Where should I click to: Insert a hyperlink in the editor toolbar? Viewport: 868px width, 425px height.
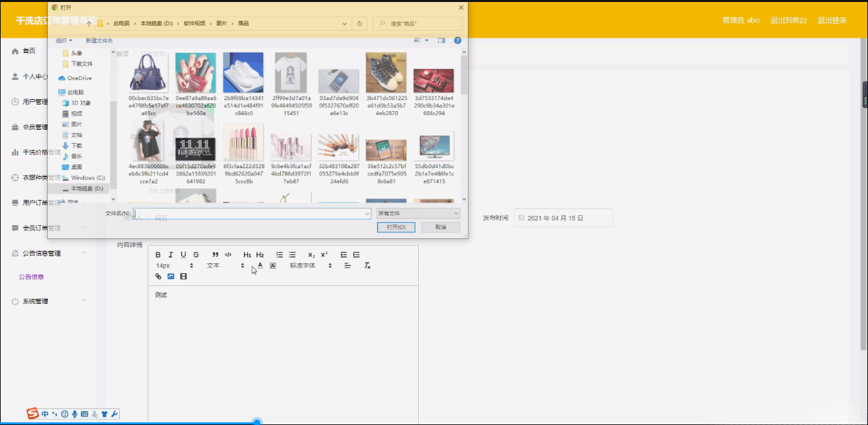click(158, 276)
